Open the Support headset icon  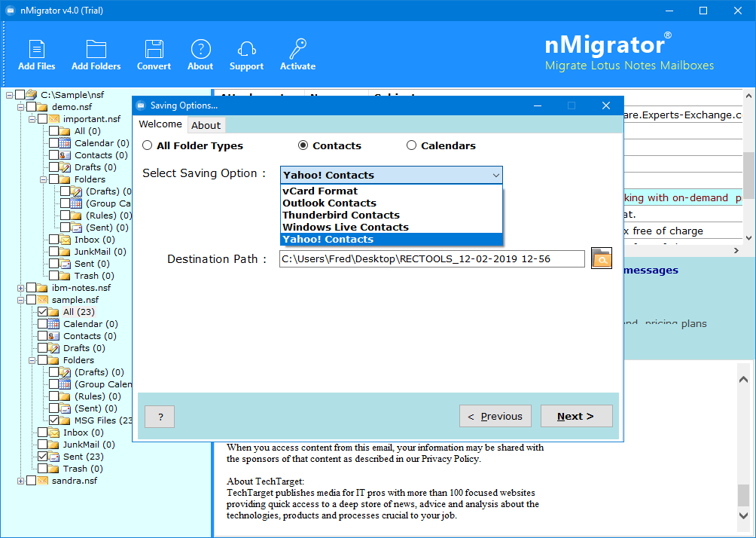coord(246,49)
